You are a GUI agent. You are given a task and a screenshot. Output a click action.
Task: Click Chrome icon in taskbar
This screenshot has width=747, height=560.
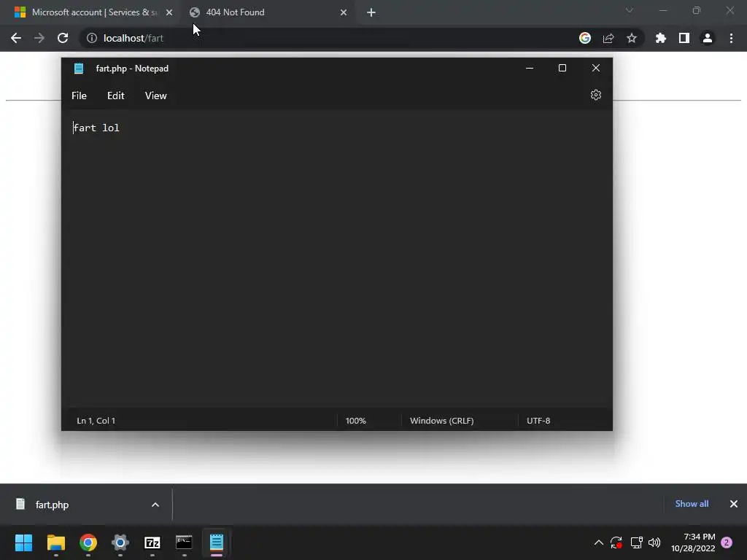88,542
